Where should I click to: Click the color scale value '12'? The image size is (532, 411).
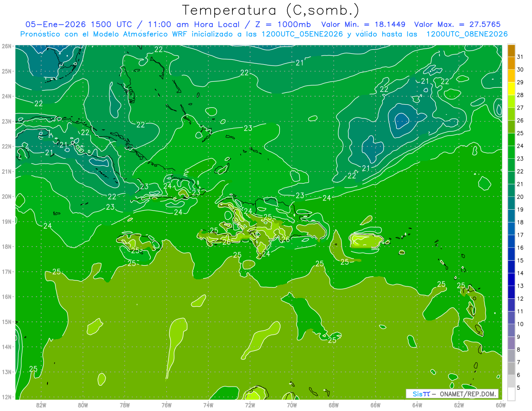pyautogui.click(x=520, y=299)
